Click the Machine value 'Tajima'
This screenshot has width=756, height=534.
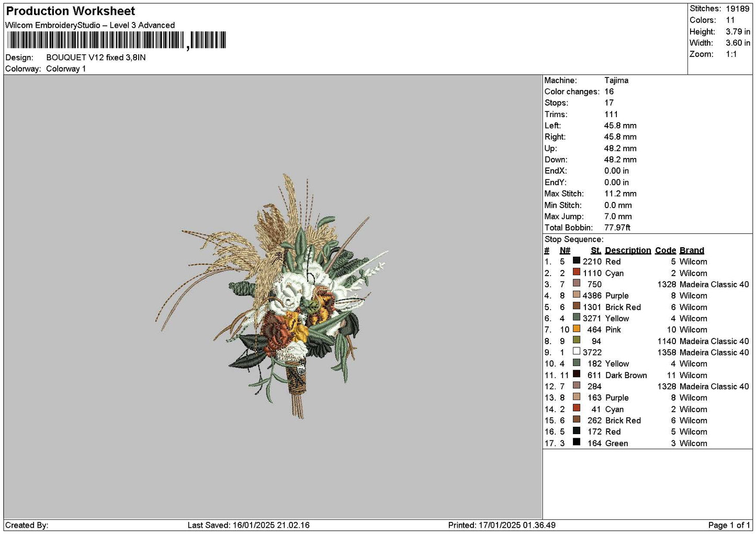(x=616, y=81)
